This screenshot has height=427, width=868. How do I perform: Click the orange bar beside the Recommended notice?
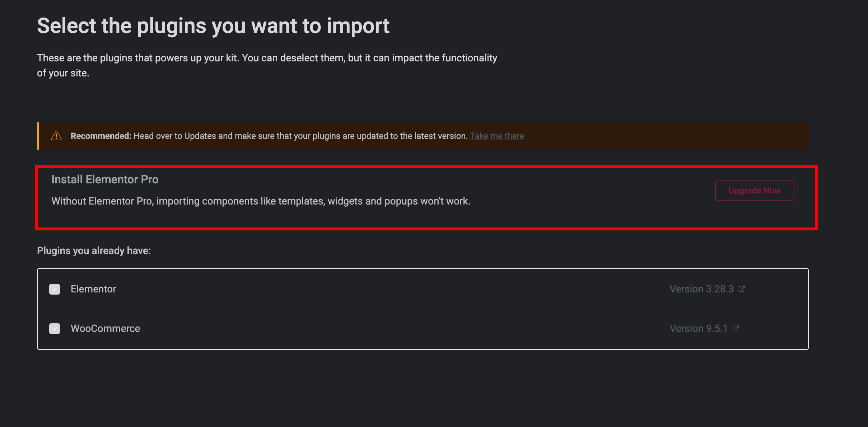[x=38, y=136]
